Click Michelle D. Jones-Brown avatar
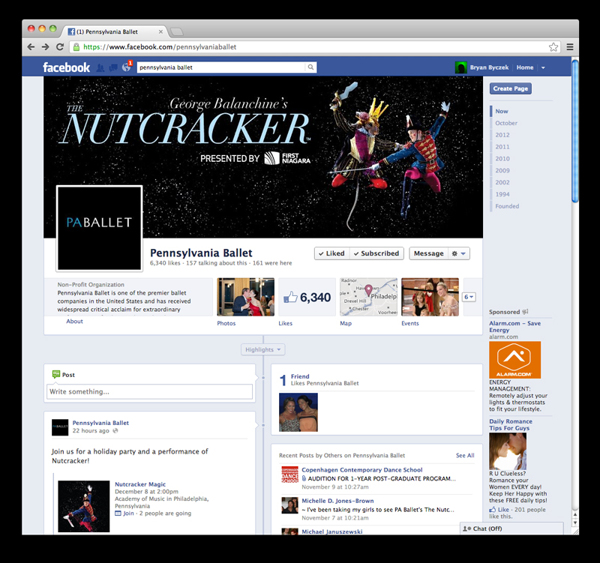Screen dimensions: 600x563 click(290, 505)
